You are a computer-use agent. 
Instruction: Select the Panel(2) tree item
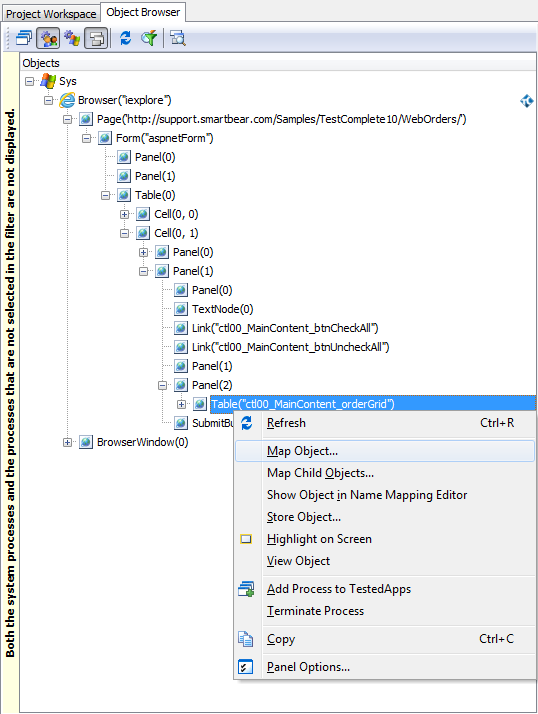tap(212, 386)
